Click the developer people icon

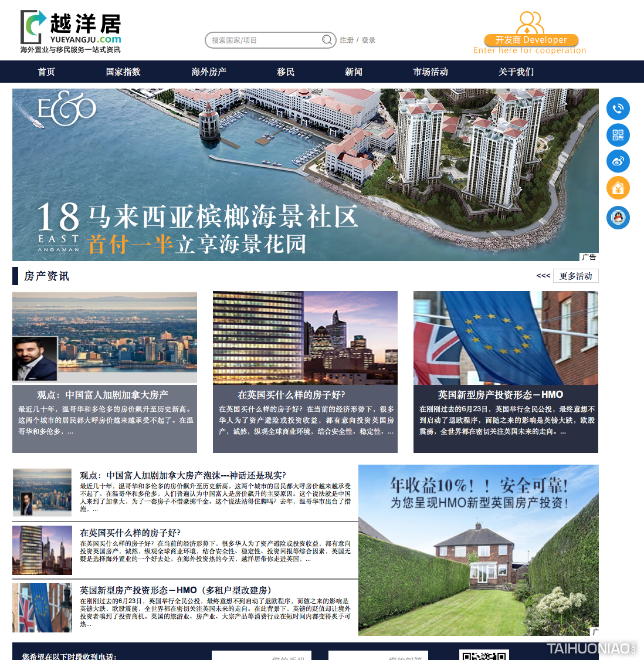pos(530,22)
